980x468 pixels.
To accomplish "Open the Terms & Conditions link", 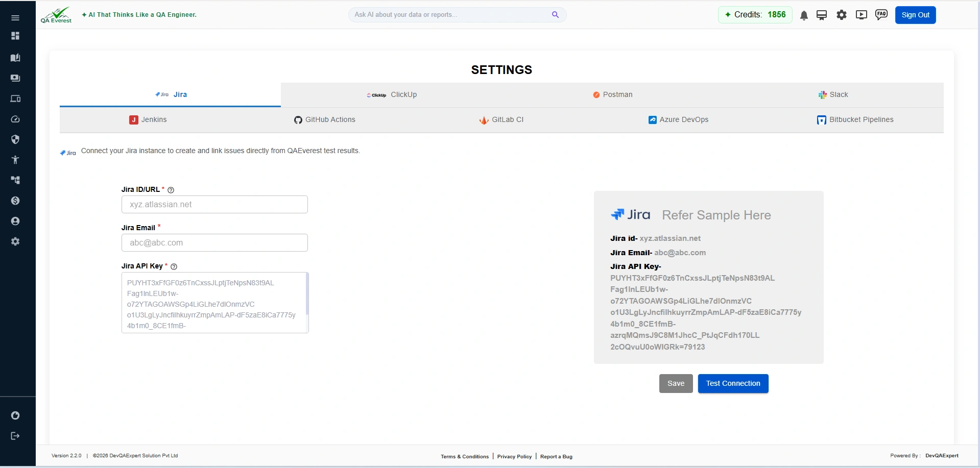I will [465, 456].
